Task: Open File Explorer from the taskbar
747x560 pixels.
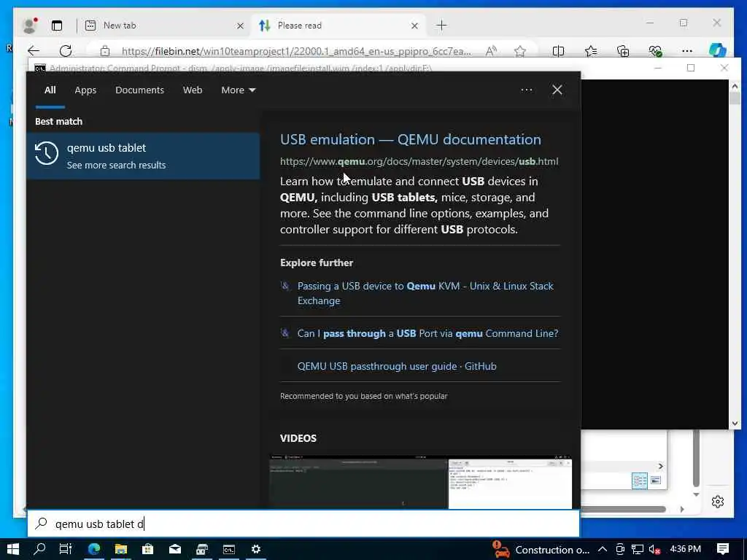Action: tap(121, 549)
